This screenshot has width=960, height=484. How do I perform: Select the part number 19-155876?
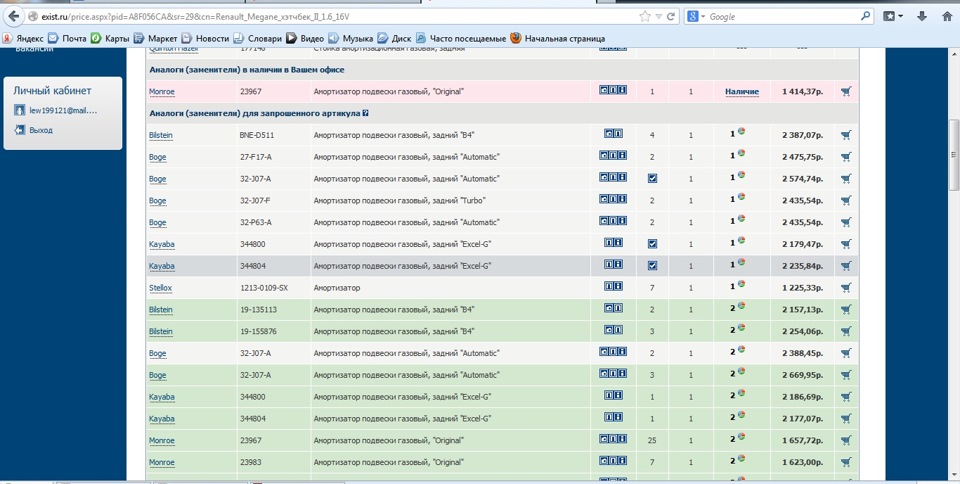click(258, 331)
